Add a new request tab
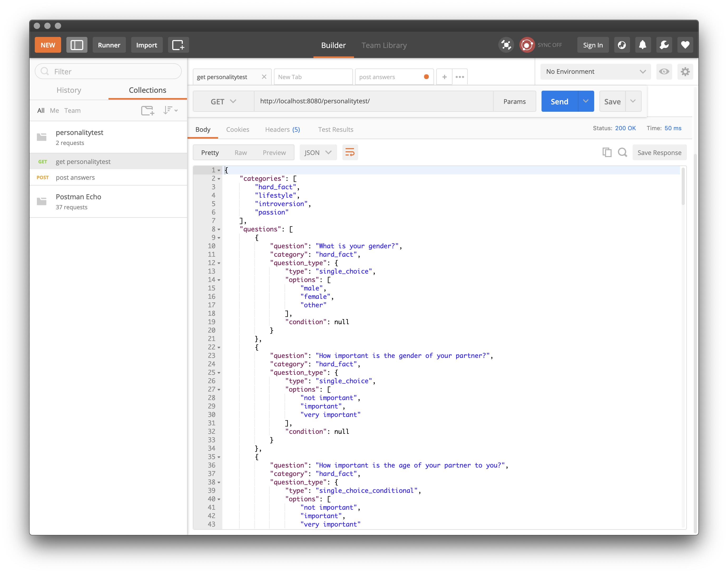Viewport: 728px width, 574px height. click(x=444, y=77)
